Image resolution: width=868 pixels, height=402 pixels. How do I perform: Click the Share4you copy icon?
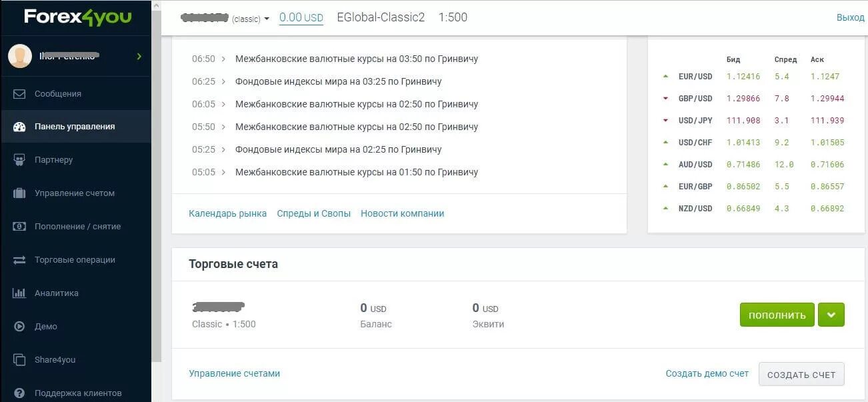pyautogui.click(x=19, y=360)
